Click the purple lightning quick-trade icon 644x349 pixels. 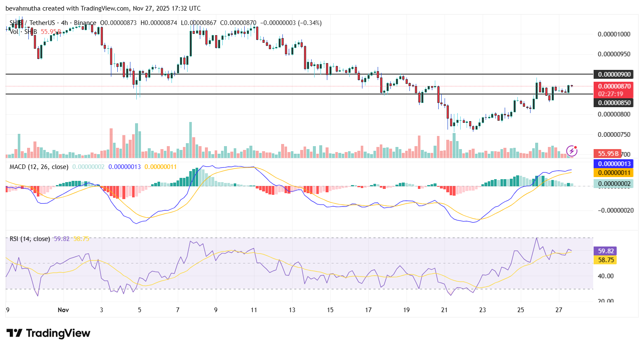tap(572, 150)
